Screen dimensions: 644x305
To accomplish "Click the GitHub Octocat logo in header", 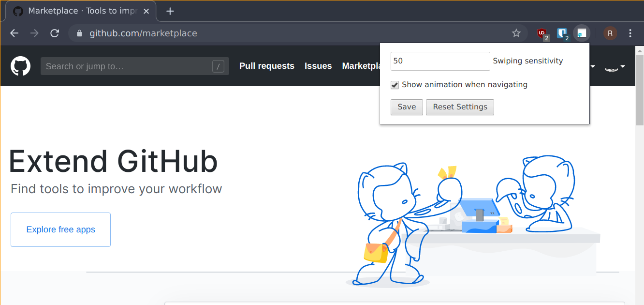I will pos(21,66).
